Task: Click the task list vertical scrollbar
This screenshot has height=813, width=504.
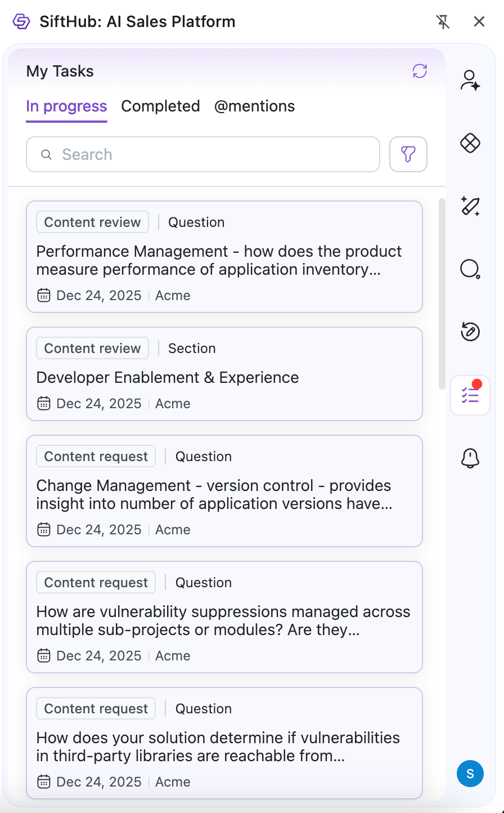Action: [x=442, y=293]
